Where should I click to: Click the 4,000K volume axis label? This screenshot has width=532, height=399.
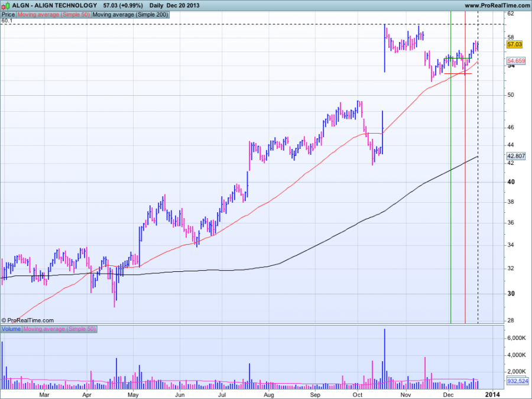tap(517, 355)
